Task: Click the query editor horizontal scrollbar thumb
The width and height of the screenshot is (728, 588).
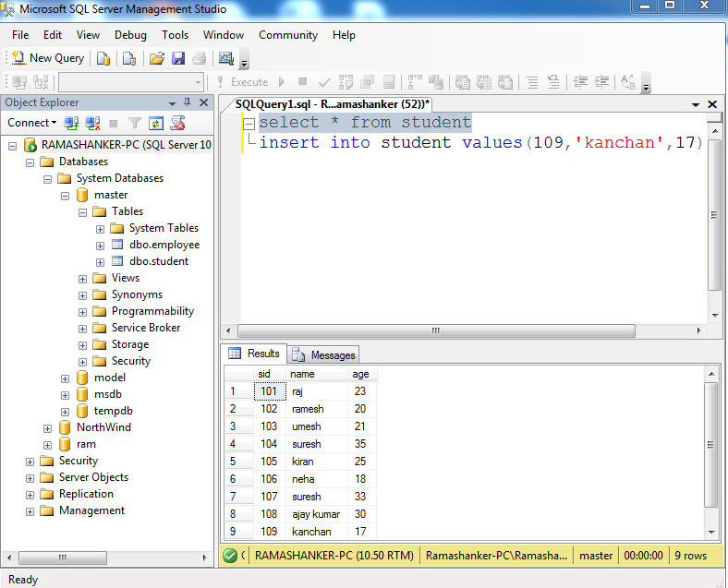Action: tap(436, 330)
